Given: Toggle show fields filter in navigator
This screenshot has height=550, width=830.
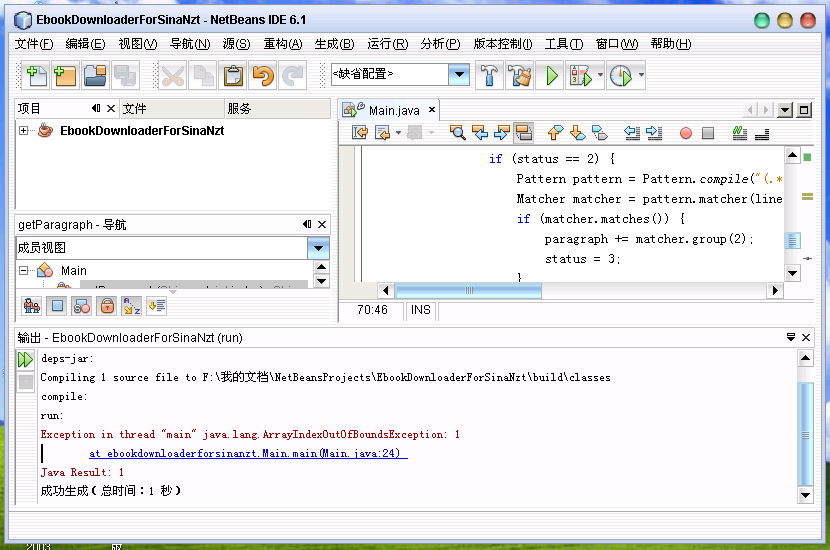Looking at the screenshot, I should (57, 306).
